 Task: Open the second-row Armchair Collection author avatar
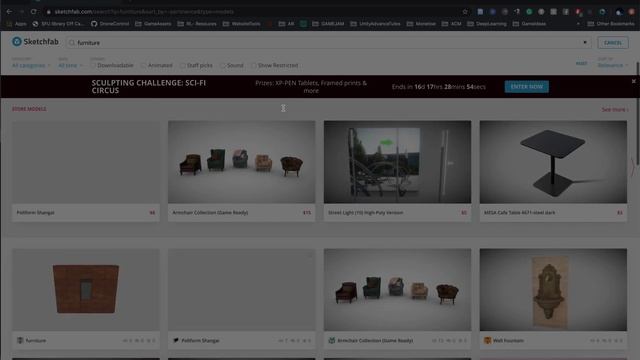pos(332,340)
